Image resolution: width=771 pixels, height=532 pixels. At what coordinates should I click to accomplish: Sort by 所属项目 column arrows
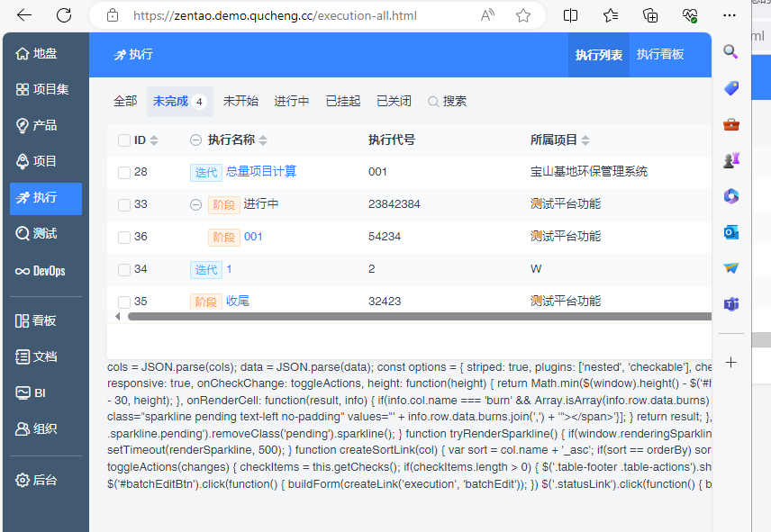(x=585, y=140)
